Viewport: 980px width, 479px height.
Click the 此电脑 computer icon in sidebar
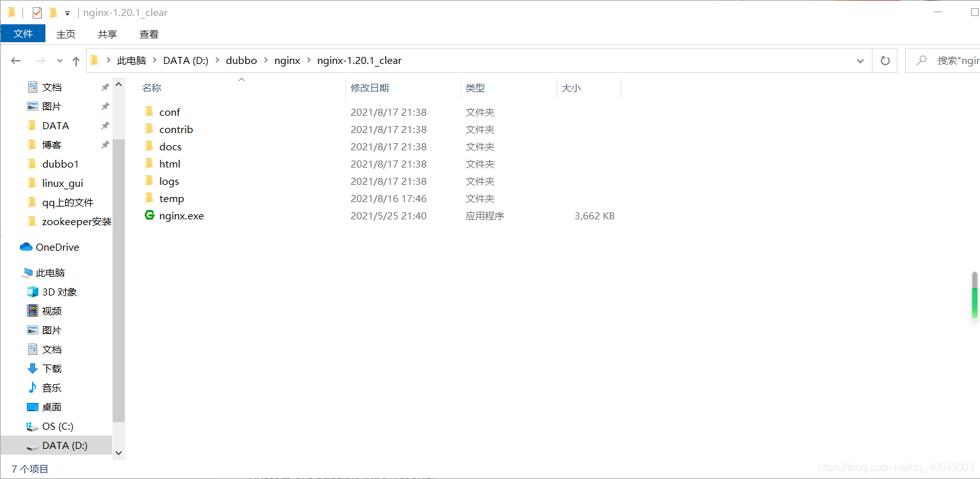pyautogui.click(x=26, y=272)
